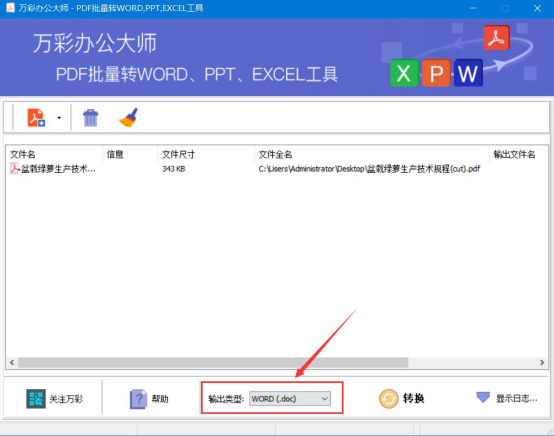Click the 信息 column header

click(x=115, y=154)
